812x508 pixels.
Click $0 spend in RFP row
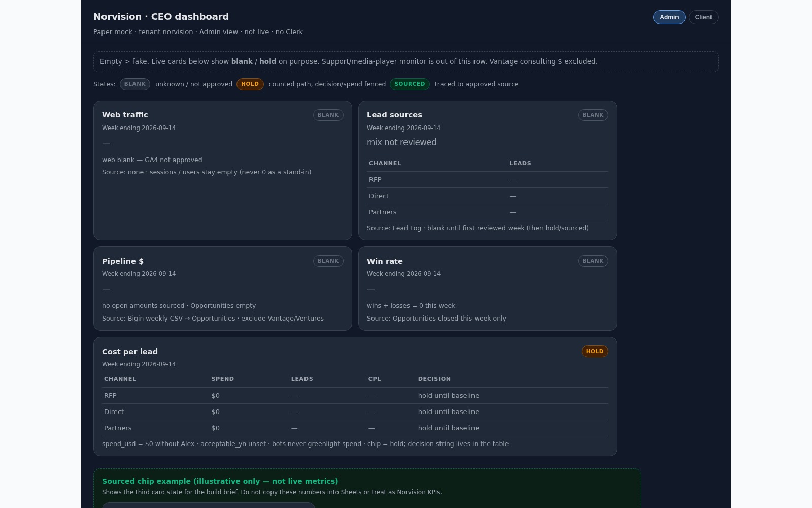pyautogui.click(x=215, y=396)
